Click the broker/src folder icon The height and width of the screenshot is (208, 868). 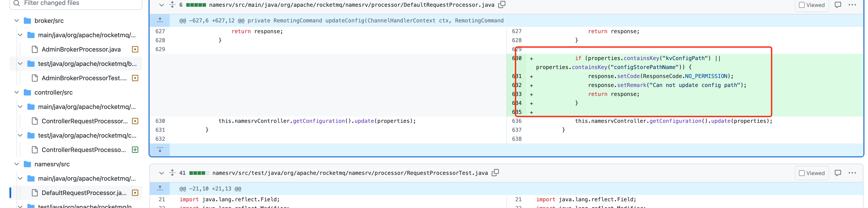point(28,21)
